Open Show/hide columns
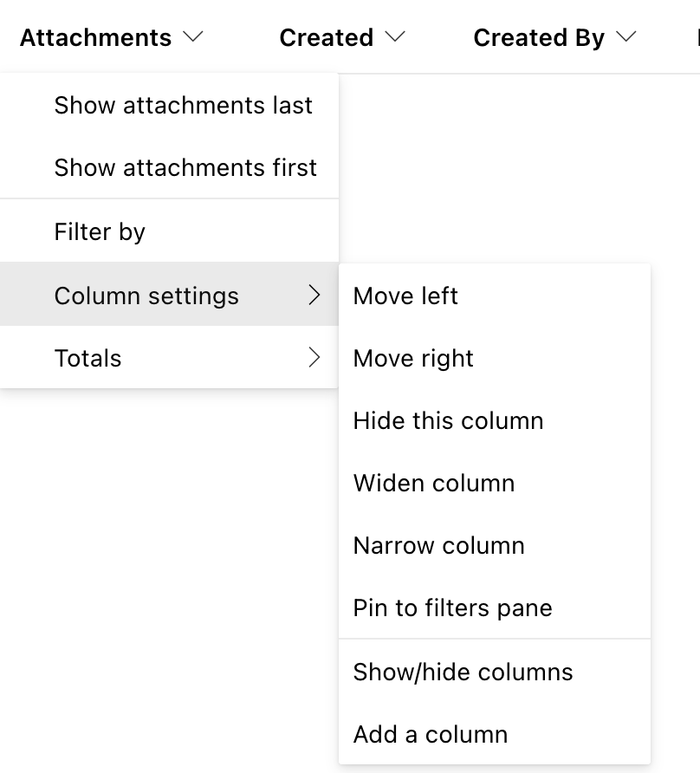 click(463, 672)
